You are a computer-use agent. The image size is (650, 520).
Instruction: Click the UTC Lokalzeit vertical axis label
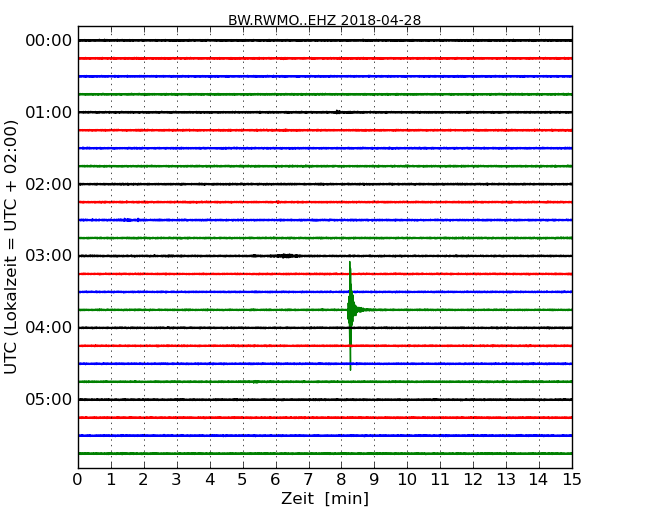click(11, 248)
